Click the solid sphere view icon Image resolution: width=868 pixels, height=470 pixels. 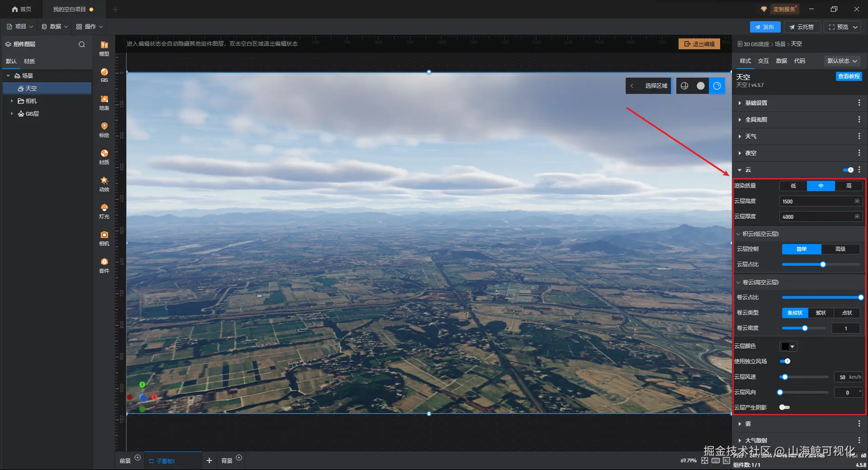pyautogui.click(x=701, y=86)
